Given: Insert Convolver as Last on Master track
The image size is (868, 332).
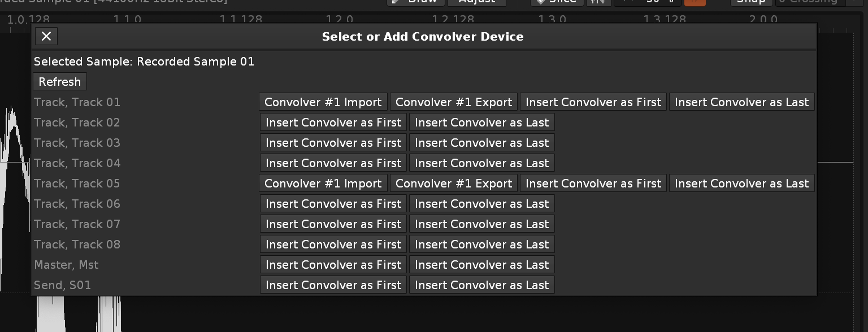Looking at the screenshot, I should point(482,265).
